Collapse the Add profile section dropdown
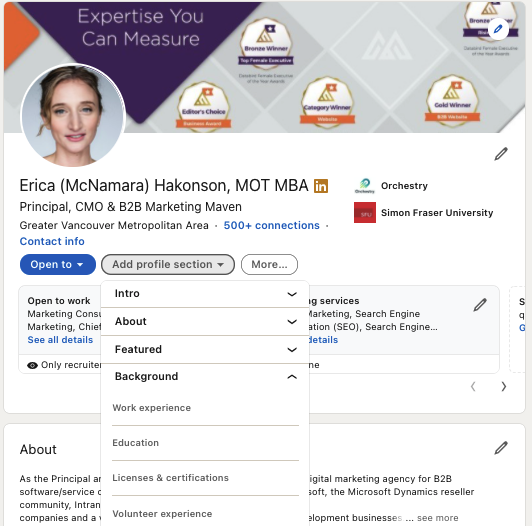Viewport: 532px width, 526px height. tap(168, 264)
